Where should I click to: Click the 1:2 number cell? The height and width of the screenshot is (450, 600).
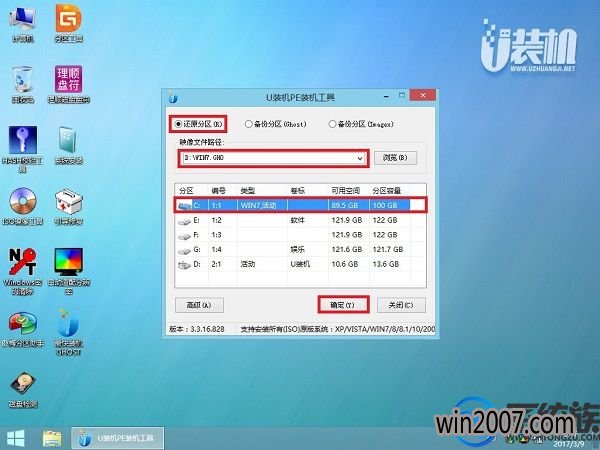[x=217, y=220]
